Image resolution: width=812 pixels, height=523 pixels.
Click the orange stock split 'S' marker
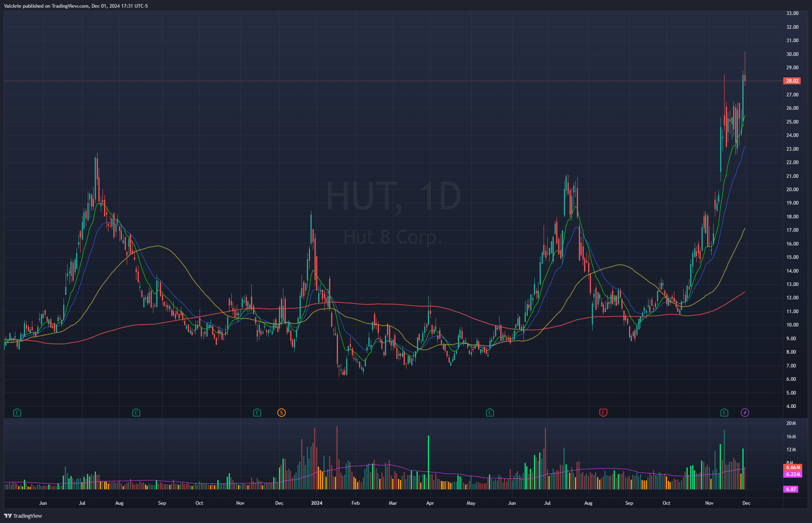coord(281,413)
